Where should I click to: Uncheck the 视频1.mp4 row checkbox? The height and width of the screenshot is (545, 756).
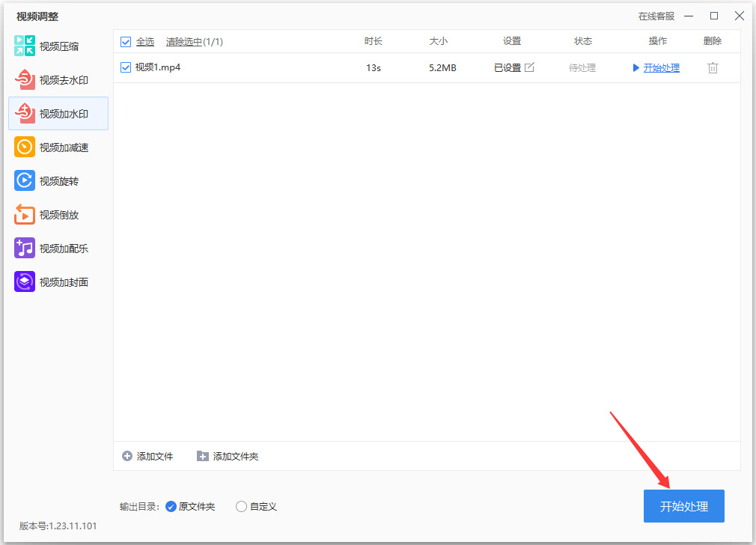126,67
